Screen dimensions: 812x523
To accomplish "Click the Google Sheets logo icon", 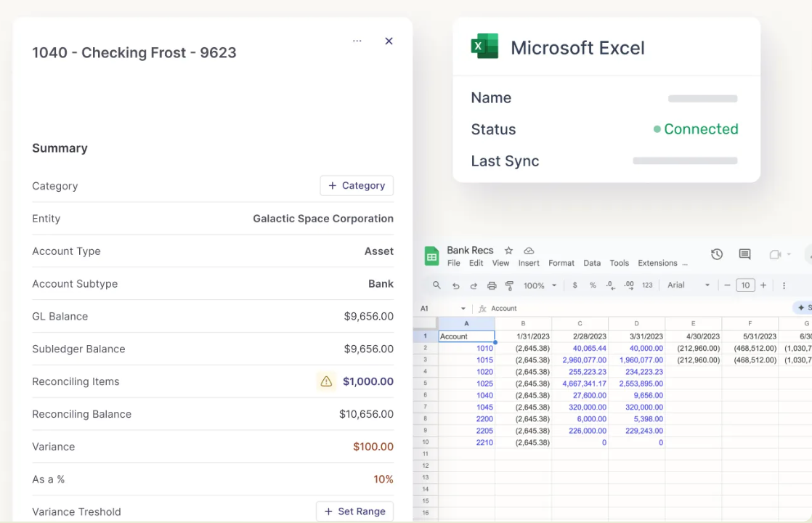I will [x=431, y=256].
